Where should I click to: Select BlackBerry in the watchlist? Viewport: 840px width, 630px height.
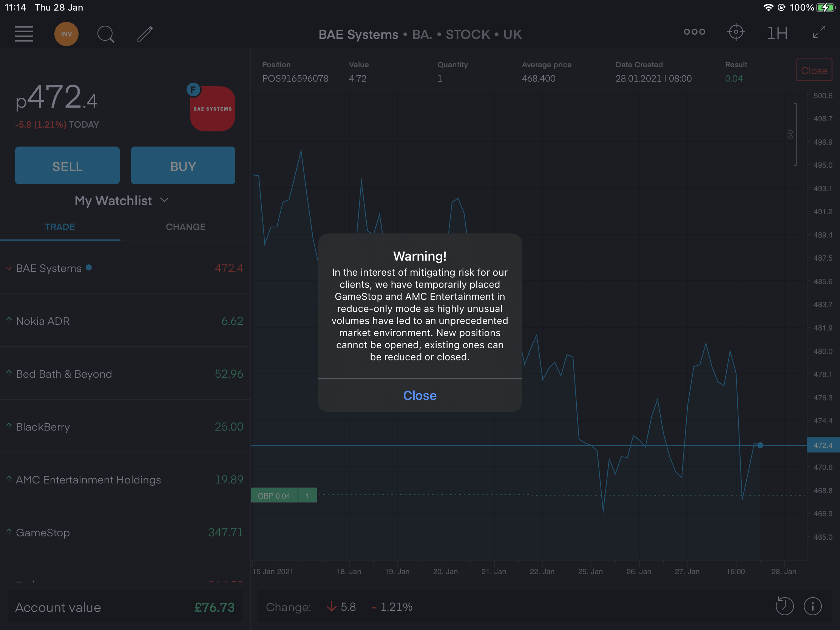pyautogui.click(x=125, y=426)
